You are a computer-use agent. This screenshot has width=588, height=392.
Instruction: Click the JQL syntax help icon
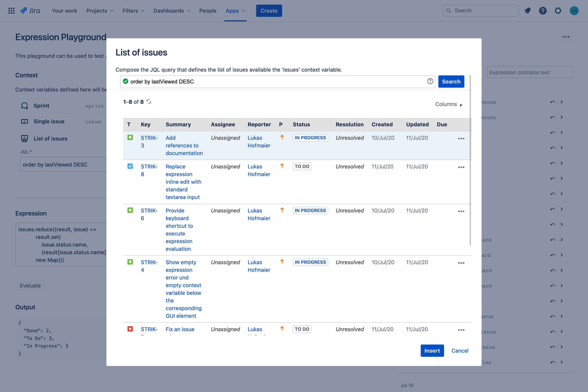pyautogui.click(x=430, y=81)
